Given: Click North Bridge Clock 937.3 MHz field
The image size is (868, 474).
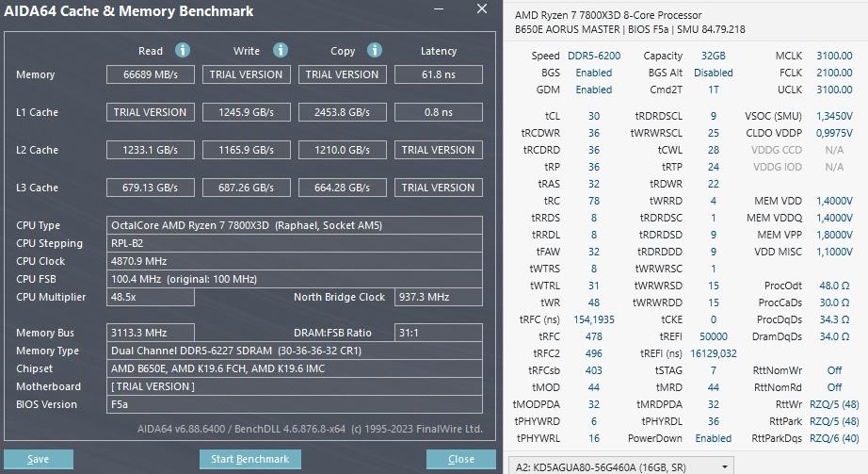Looking at the screenshot, I should 439,297.
